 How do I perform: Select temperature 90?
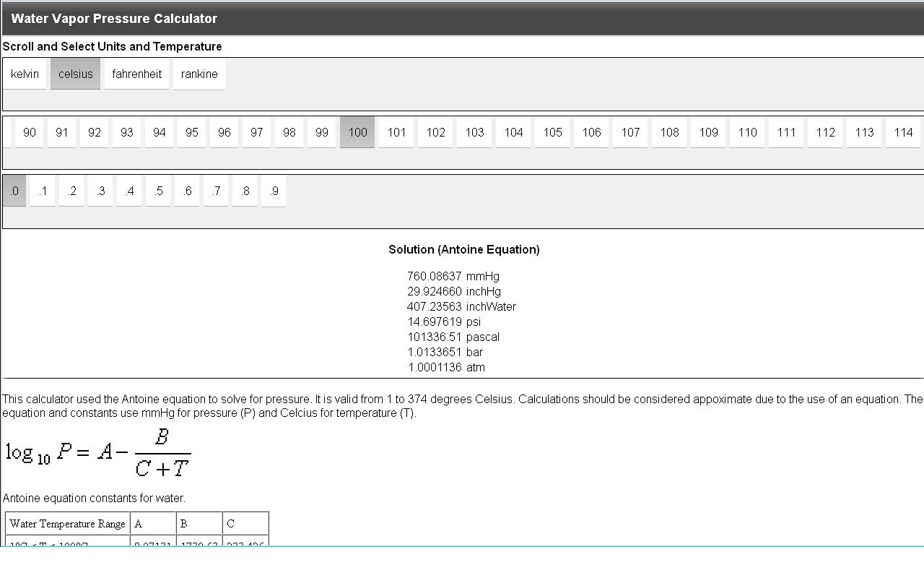(30, 132)
